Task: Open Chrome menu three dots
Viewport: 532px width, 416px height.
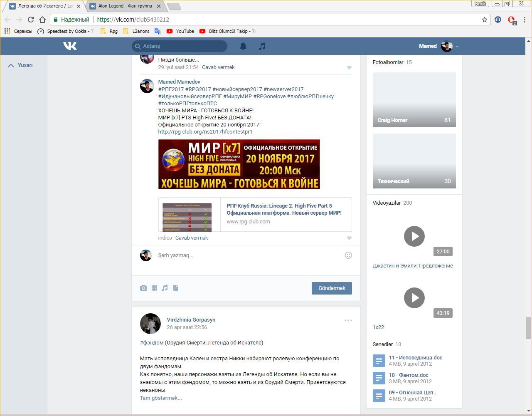Action: [x=525, y=20]
